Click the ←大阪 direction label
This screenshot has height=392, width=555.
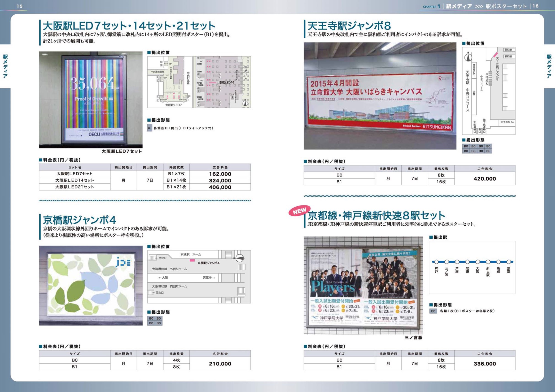tap(163, 278)
